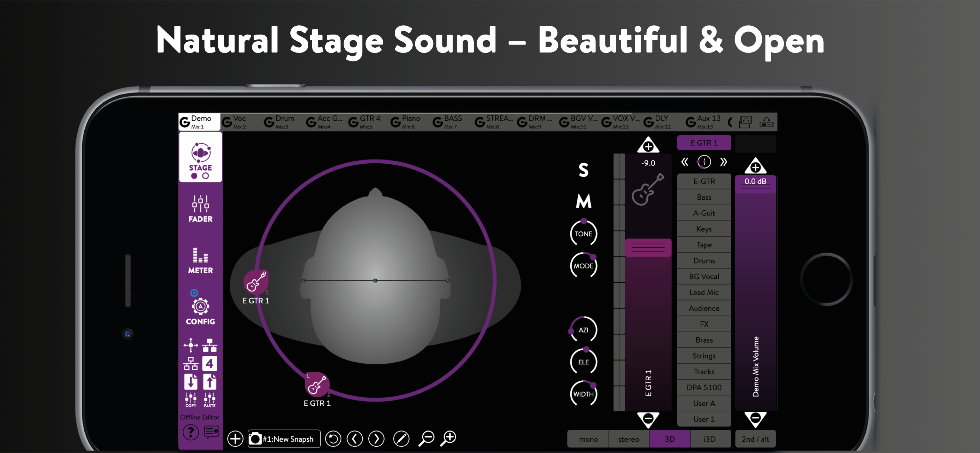This screenshot has height=453, width=980.
Task: Open the Fader view
Action: point(200,209)
